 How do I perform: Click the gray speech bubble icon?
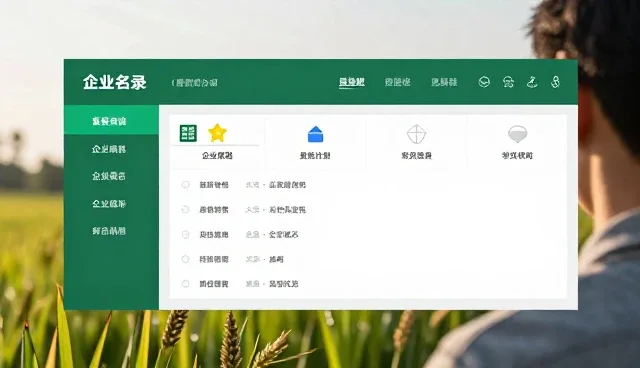[518, 134]
